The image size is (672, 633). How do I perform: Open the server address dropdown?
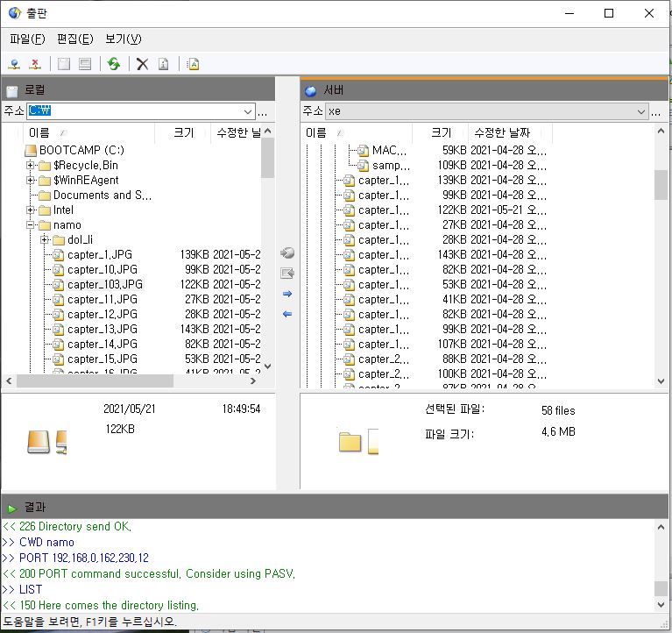(641, 111)
